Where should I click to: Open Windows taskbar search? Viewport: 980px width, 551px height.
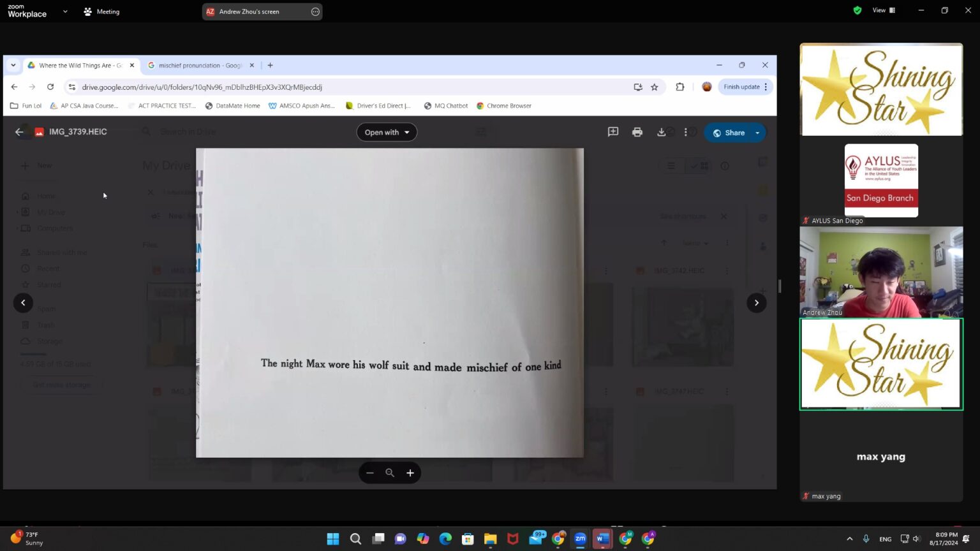(355, 539)
